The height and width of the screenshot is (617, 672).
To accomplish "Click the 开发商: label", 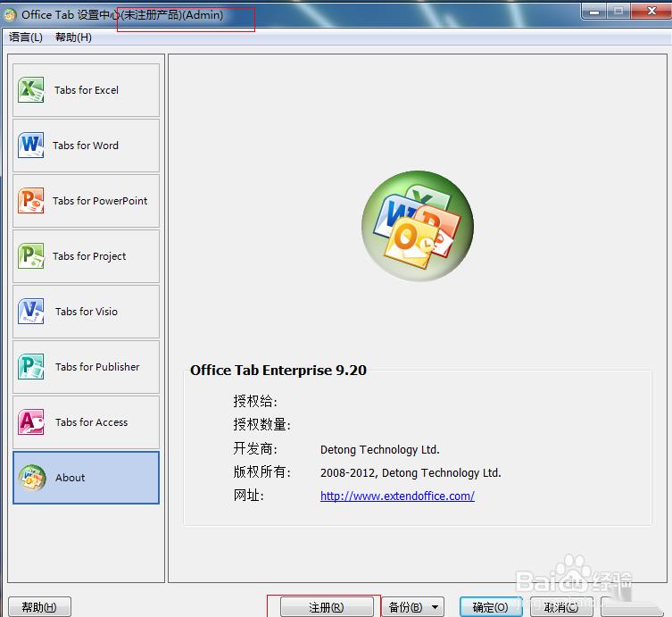I will point(255,448).
